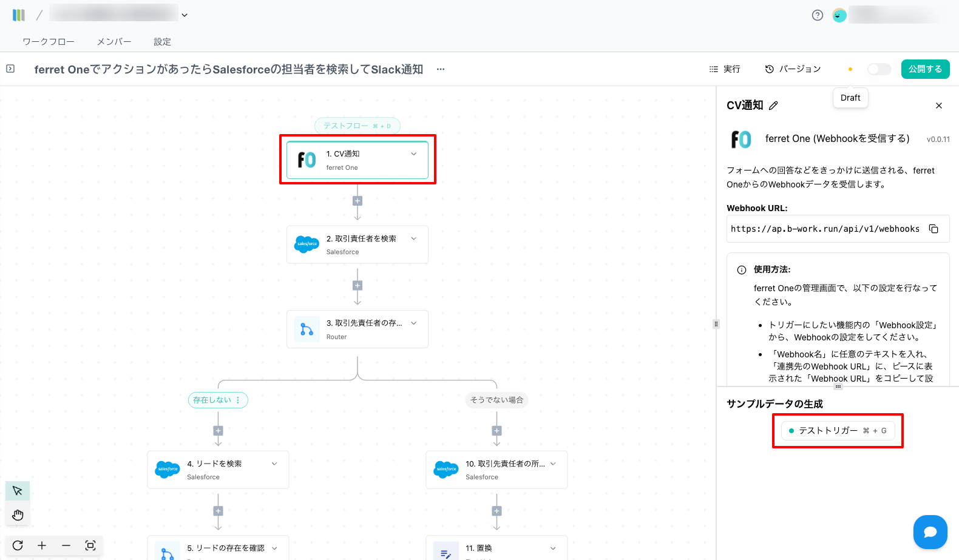Viewport: 959px width, 560px height.
Task: Copy the Webhook URL
Action: tap(934, 229)
